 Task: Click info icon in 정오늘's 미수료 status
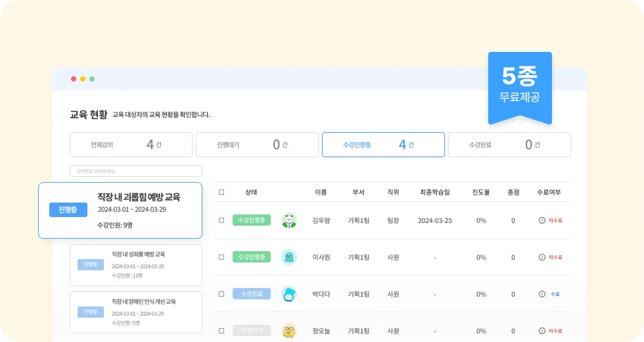tap(542, 331)
